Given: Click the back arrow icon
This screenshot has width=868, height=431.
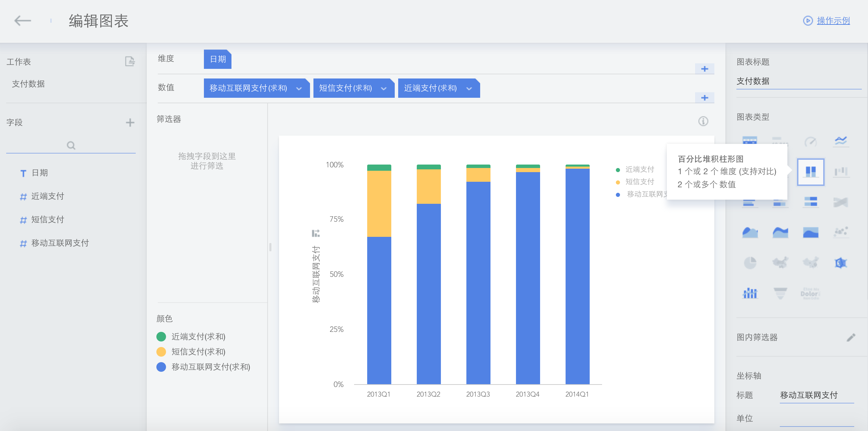Looking at the screenshot, I should [x=23, y=21].
